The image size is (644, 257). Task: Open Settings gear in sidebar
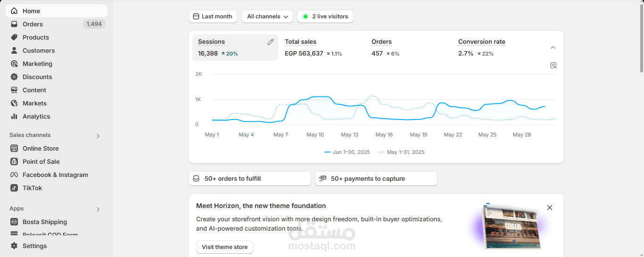[x=14, y=246]
